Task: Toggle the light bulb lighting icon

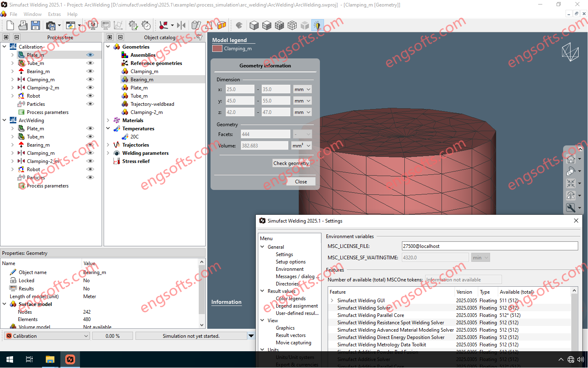Action: tap(317, 25)
